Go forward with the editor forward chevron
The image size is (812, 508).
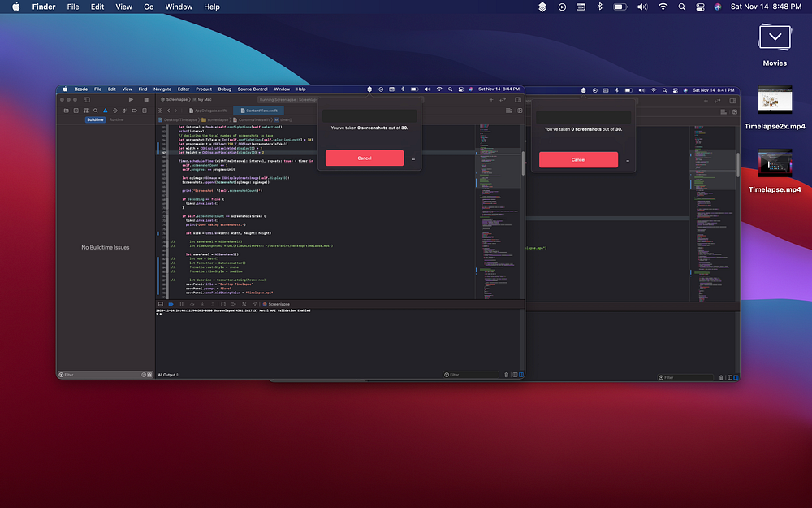click(x=175, y=111)
